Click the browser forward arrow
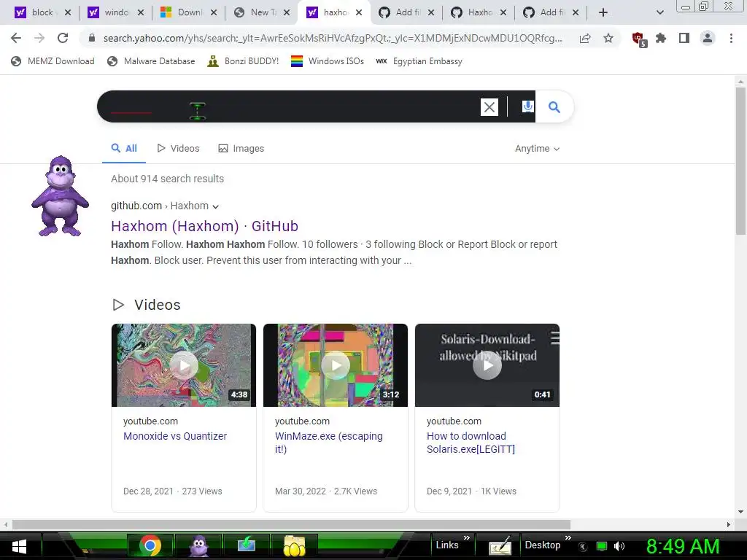747x560 pixels. click(39, 38)
